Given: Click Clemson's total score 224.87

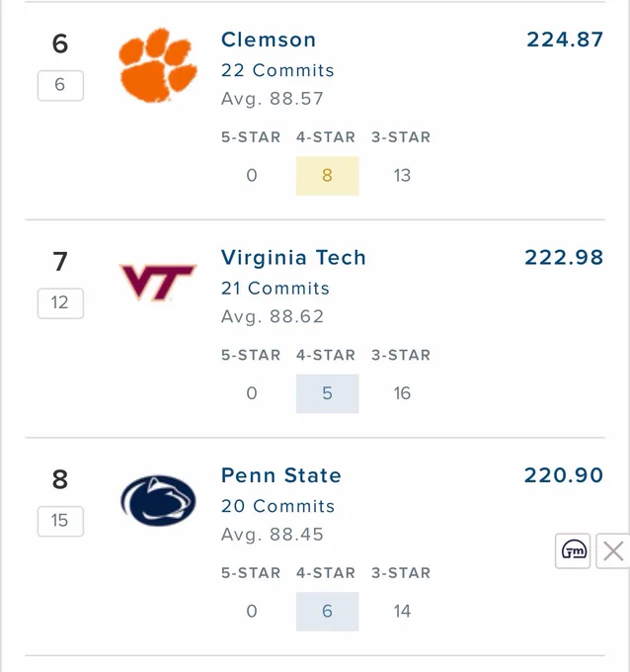Looking at the screenshot, I should pyautogui.click(x=565, y=40).
